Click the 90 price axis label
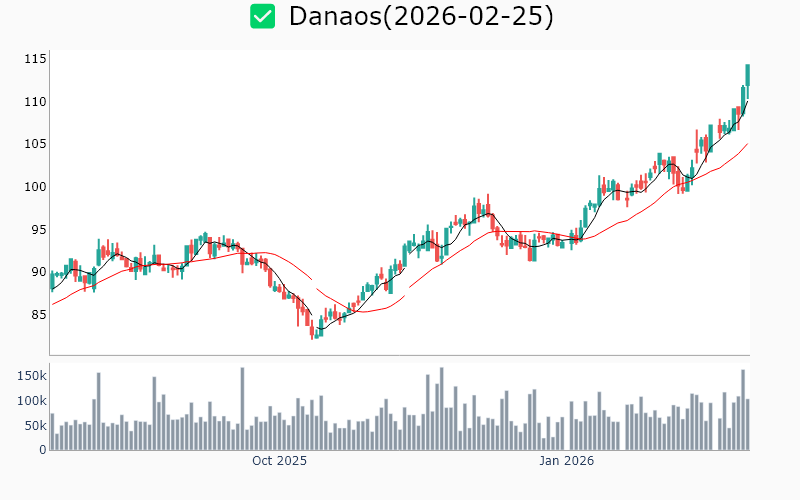This screenshot has height=500, width=800. tap(39, 272)
